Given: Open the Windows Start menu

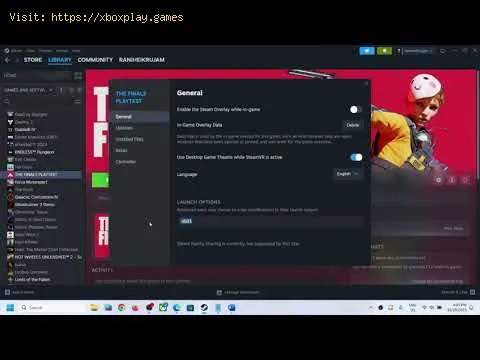Looking at the screenshot, I should pyautogui.click(x=10, y=307).
